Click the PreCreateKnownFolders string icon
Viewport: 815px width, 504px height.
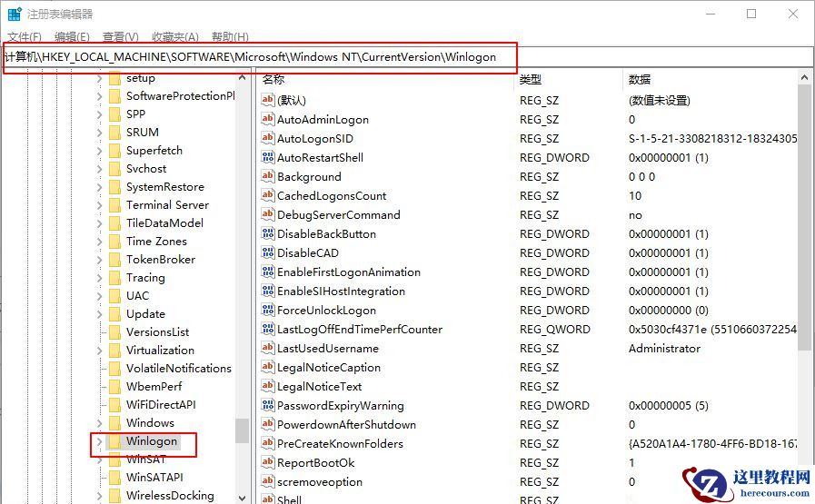click(268, 444)
